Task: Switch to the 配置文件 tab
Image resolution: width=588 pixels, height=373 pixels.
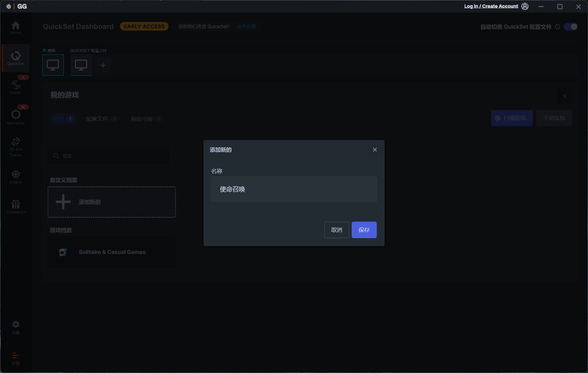Action: 101,119
